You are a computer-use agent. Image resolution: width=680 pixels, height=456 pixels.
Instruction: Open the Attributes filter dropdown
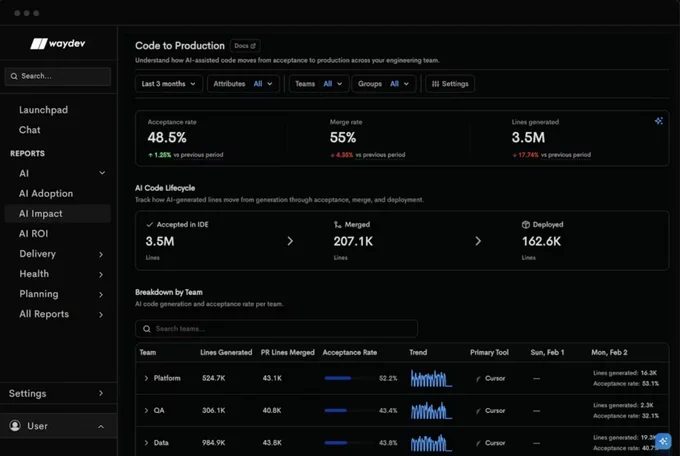point(243,84)
